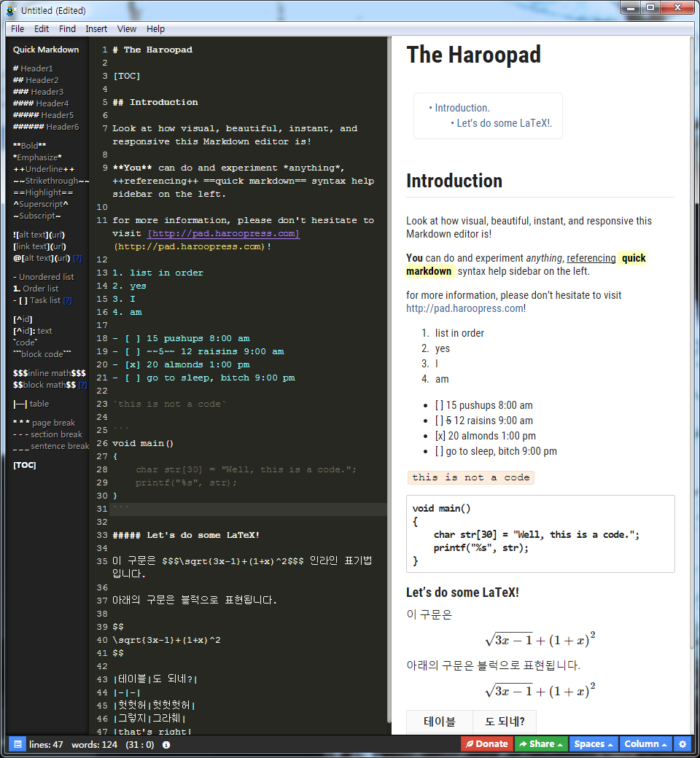
Task: Insert ## Header2 from Quick Markdown
Action: (x=36, y=80)
